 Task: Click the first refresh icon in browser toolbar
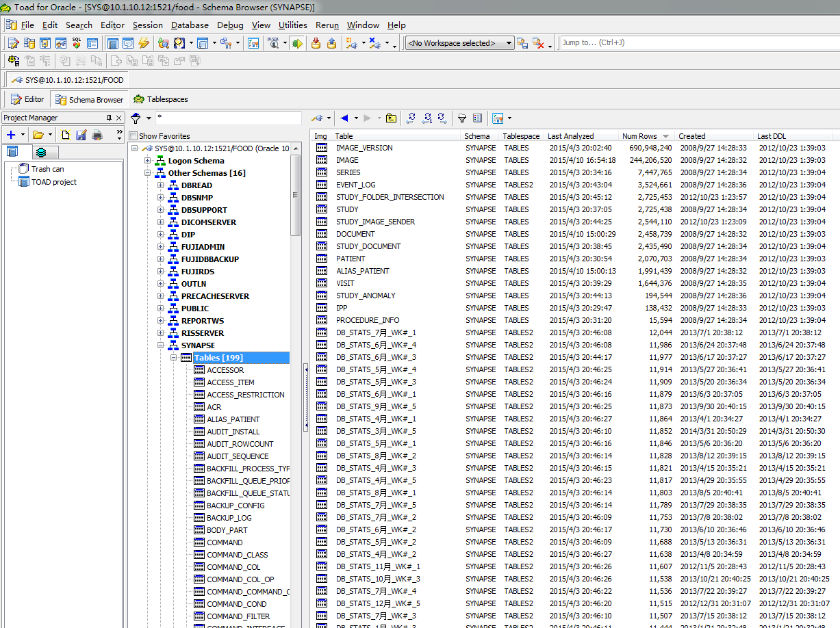coord(411,118)
